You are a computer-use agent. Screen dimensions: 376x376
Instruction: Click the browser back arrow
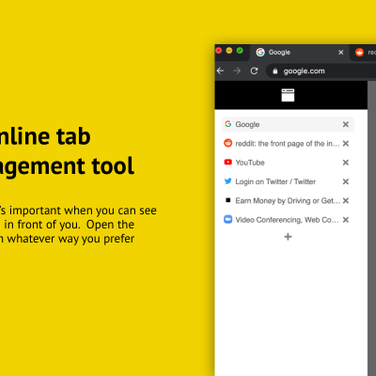click(x=220, y=71)
